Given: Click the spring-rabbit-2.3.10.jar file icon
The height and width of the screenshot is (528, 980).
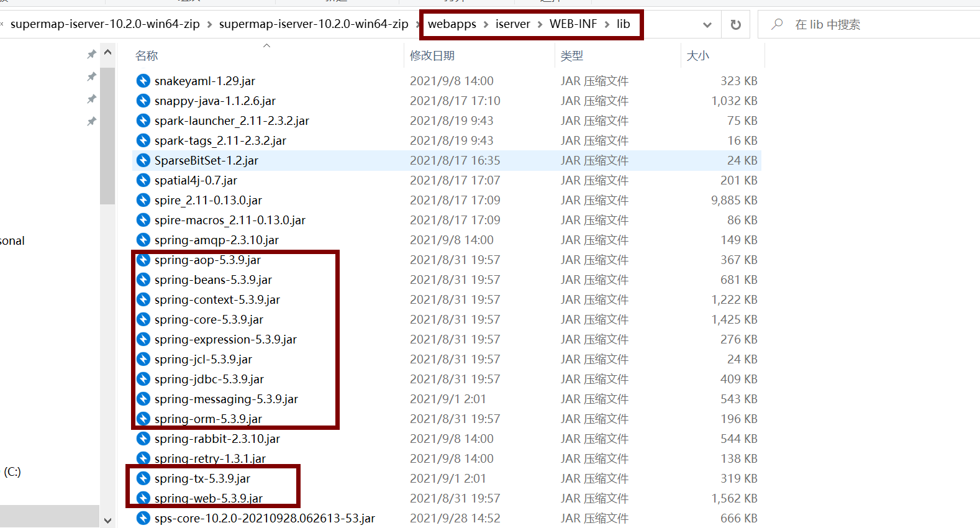Looking at the screenshot, I should point(143,439).
